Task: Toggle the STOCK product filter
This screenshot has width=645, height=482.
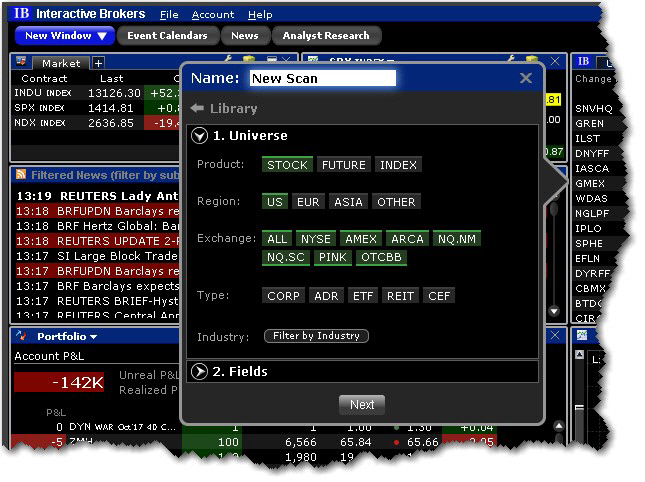Action: tap(287, 165)
